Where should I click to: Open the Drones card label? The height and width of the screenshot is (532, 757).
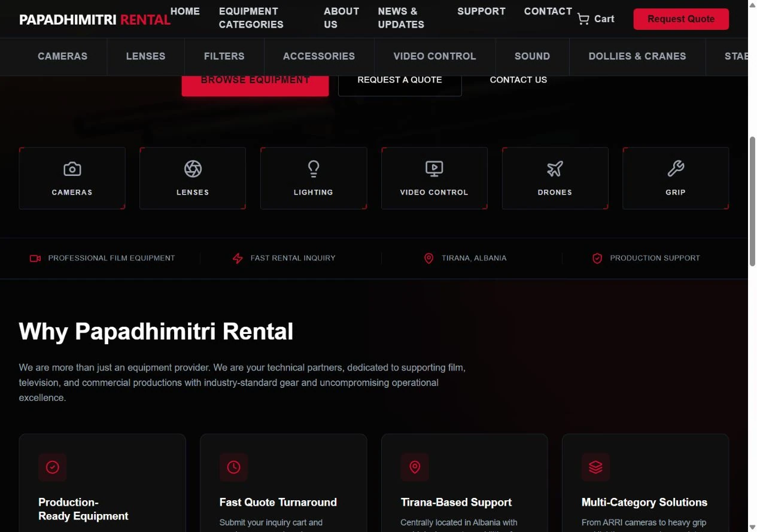(555, 193)
